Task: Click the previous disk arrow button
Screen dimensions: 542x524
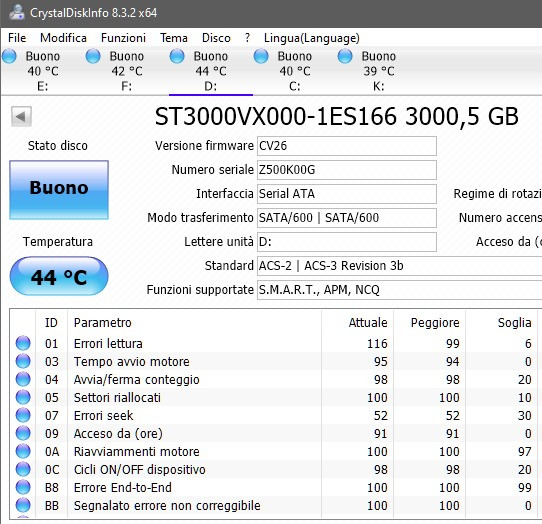Action: (x=21, y=116)
